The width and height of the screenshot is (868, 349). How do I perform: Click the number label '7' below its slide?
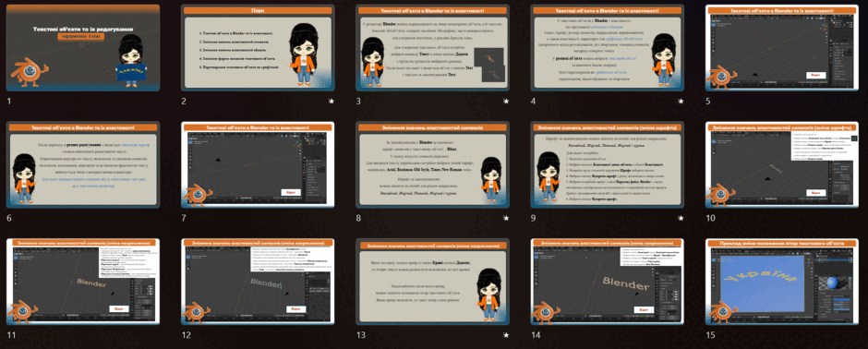[x=185, y=219]
